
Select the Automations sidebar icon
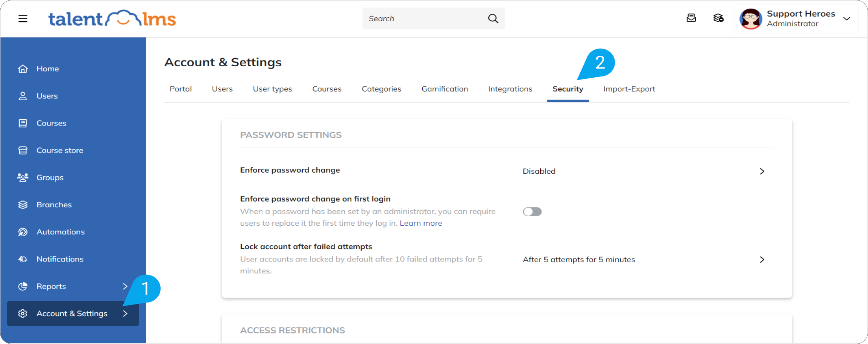23,232
